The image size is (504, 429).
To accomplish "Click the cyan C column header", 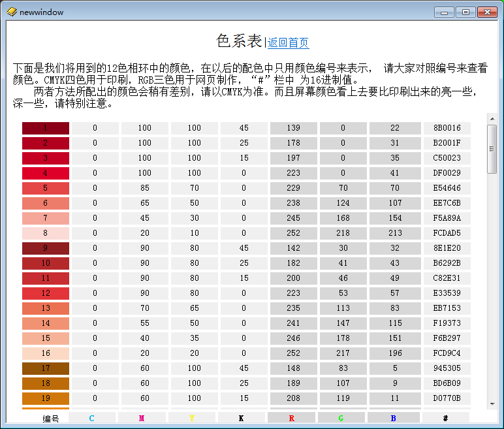I will 92,418.
